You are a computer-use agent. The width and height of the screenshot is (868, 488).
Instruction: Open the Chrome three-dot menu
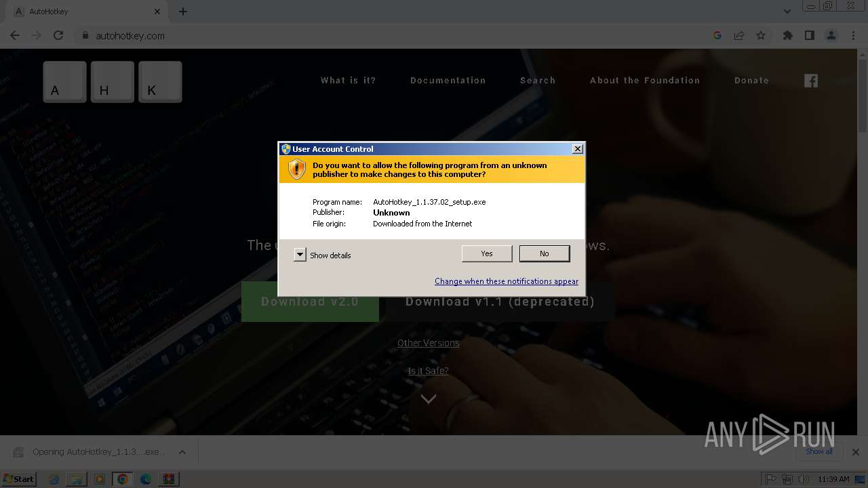853,35
